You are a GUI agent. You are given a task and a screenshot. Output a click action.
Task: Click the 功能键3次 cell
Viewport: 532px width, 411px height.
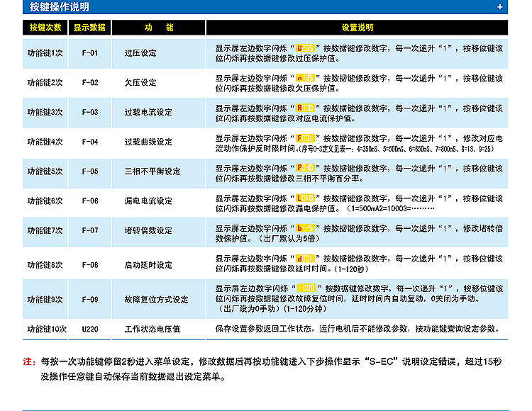tap(45, 112)
